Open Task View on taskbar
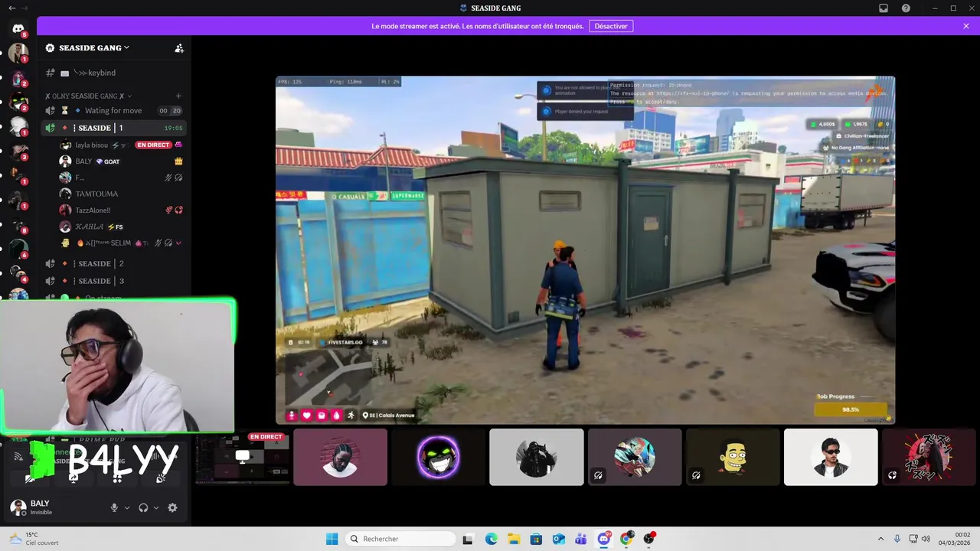Image resolution: width=980 pixels, height=551 pixels. [468, 539]
